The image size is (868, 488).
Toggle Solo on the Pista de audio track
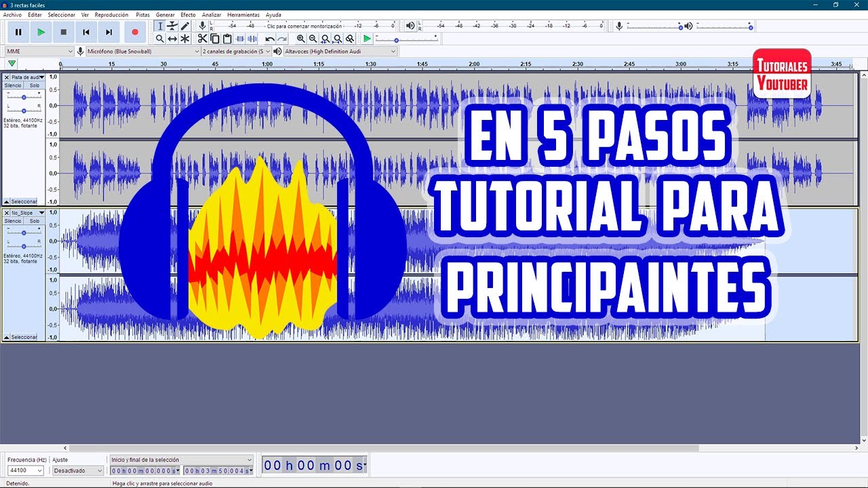pos(34,85)
